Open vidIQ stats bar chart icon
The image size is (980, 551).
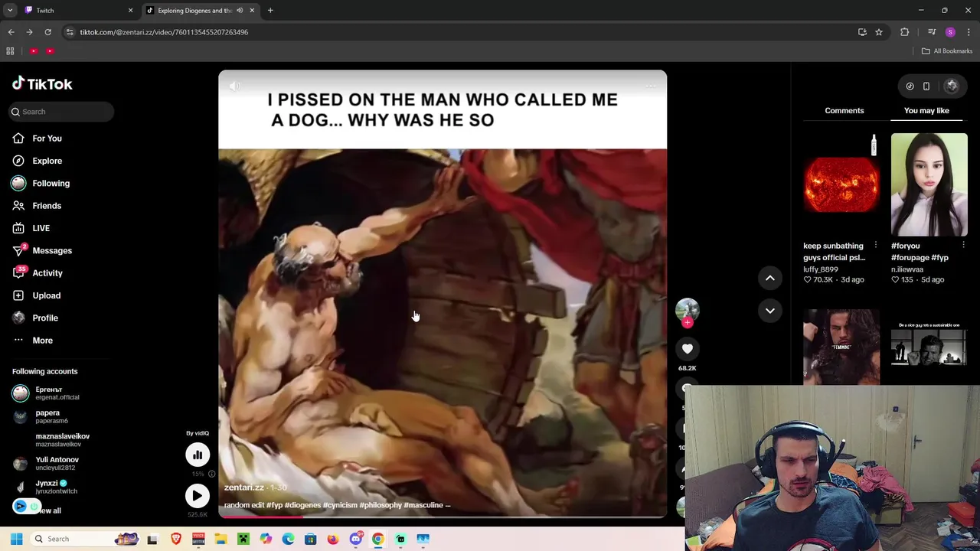click(198, 455)
